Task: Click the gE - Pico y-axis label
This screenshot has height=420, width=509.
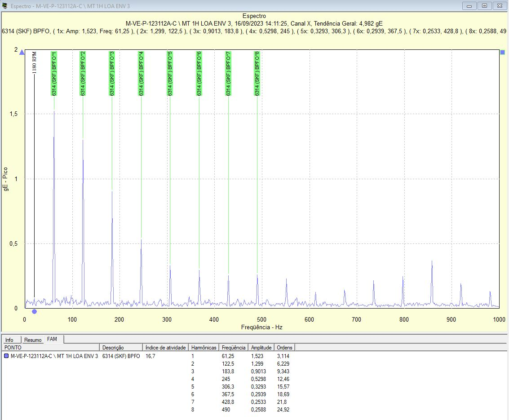Action: click(x=5, y=179)
